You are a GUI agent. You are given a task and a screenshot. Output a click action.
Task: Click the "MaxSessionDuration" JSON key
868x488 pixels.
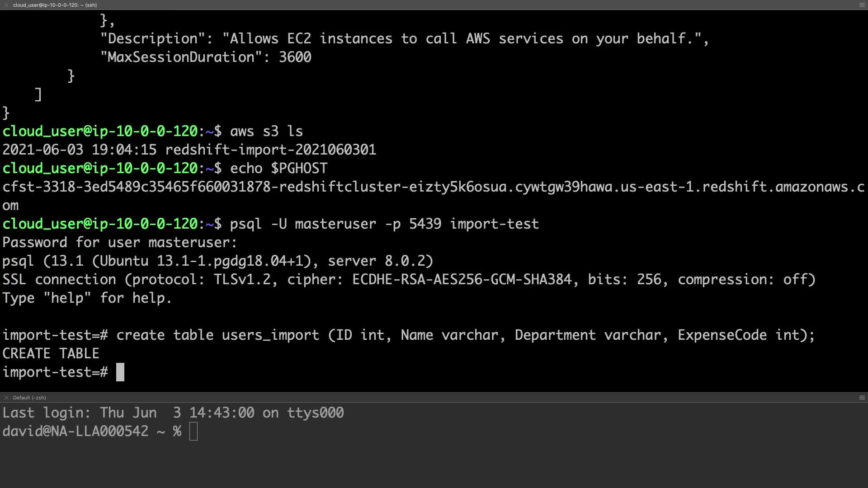[181, 57]
